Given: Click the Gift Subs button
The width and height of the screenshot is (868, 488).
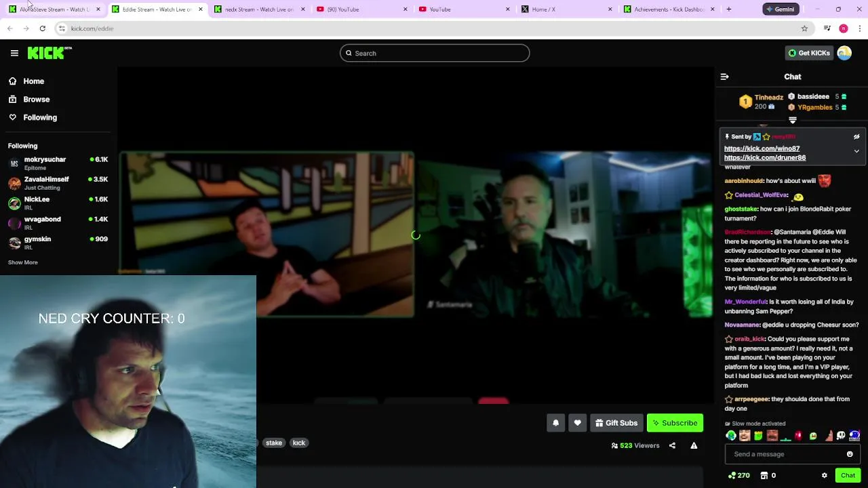Looking at the screenshot, I should [x=616, y=423].
